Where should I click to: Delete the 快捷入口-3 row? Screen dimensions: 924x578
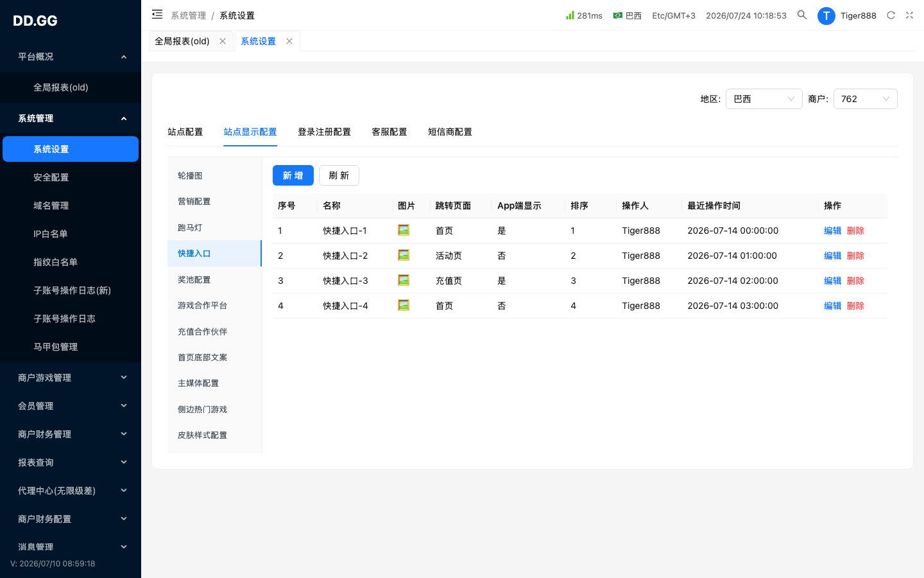855,281
